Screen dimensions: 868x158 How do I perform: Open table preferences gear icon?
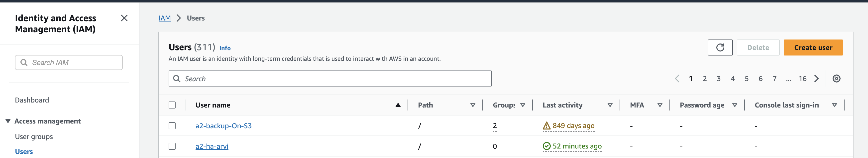pos(836,79)
